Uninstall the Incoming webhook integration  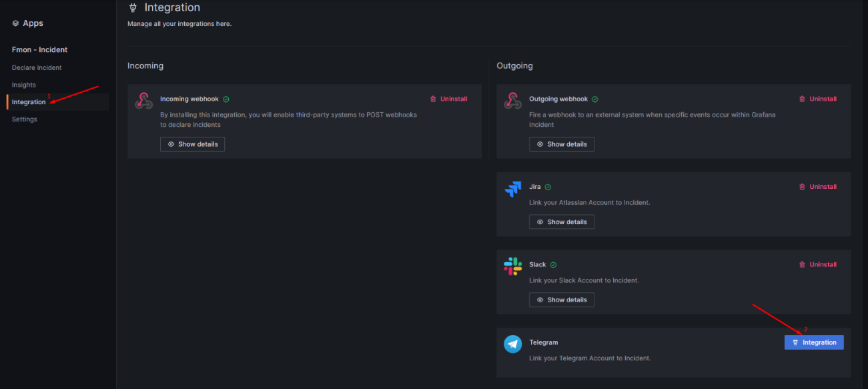click(448, 99)
